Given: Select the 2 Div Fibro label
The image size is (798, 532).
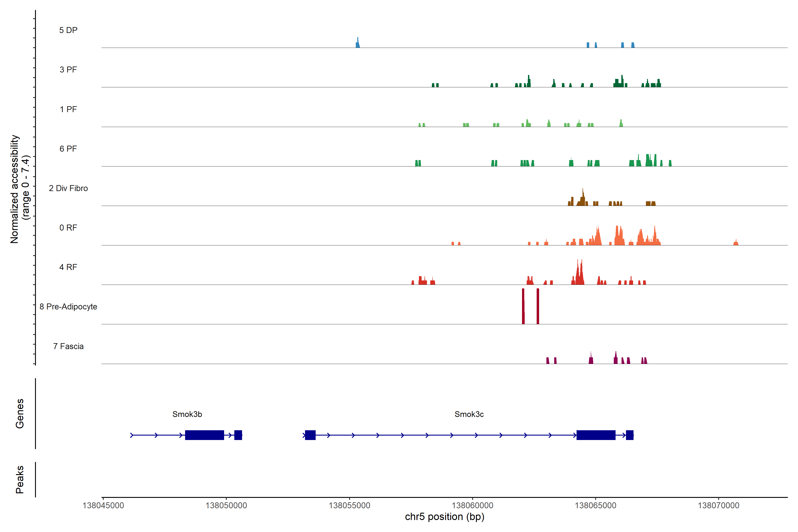Looking at the screenshot, I should click(x=68, y=188).
